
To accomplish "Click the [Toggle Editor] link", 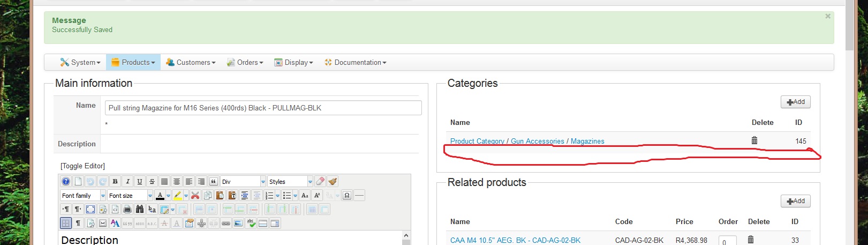I will (x=82, y=166).
